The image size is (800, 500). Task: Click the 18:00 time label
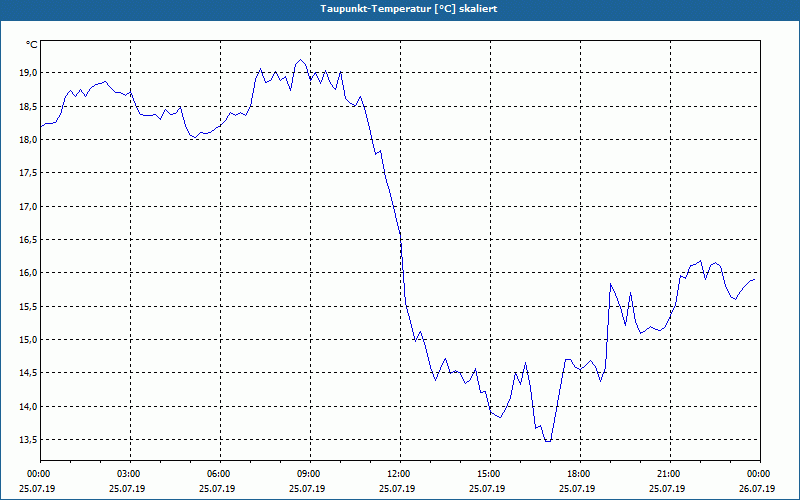[x=580, y=474]
